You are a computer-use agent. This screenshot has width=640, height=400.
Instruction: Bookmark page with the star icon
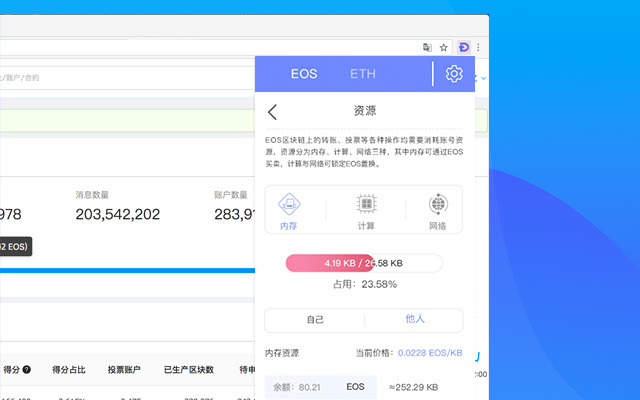(444, 47)
